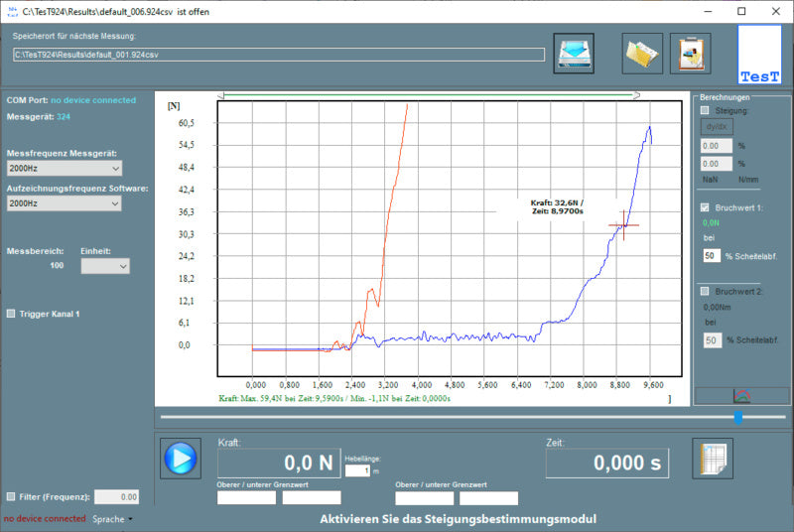Viewport: 794px width, 532px height.
Task: Toggle Trigger Kanal 1 checkbox
Action: 11,314
